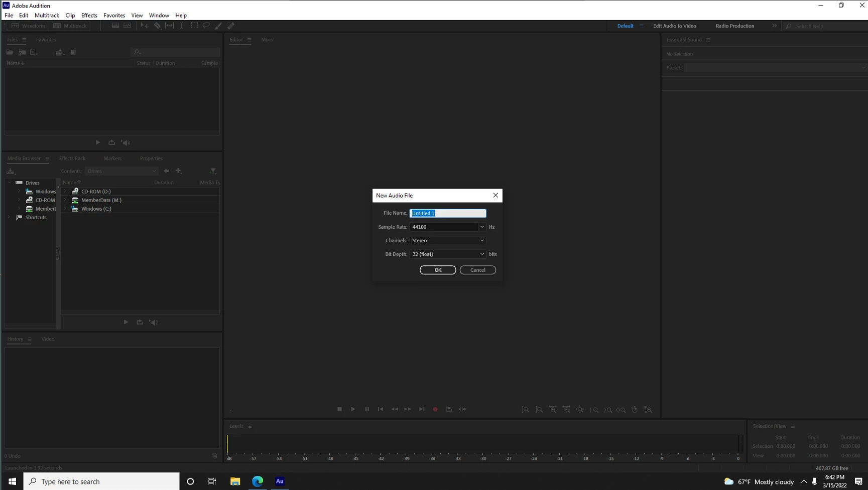
Task: Click the File Name input field
Action: click(448, 213)
